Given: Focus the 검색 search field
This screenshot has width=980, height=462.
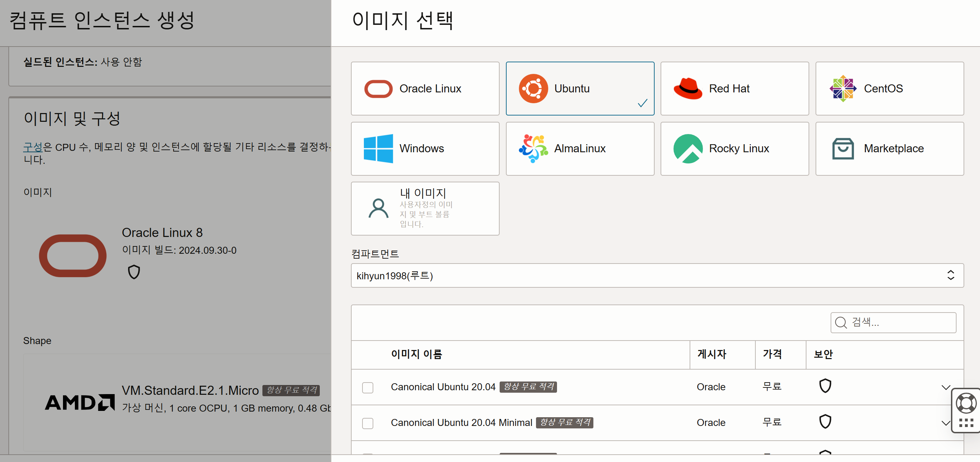Looking at the screenshot, I should (893, 322).
